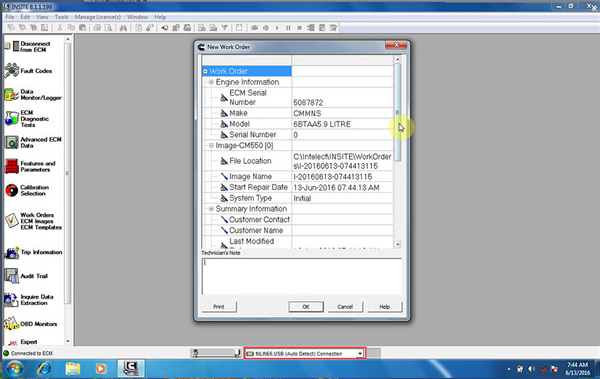Open the View menu
The width and height of the screenshot is (600, 379).
click(x=42, y=17)
